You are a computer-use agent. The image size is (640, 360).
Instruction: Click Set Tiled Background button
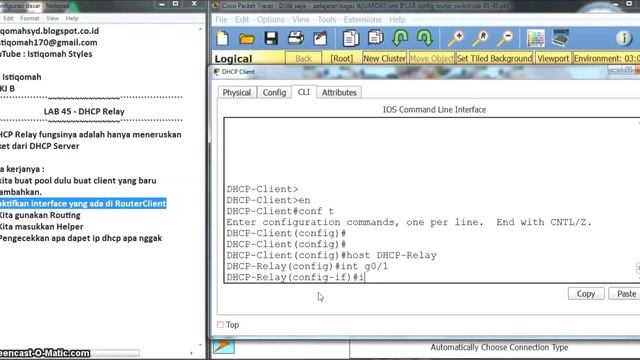(x=494, y=59)
